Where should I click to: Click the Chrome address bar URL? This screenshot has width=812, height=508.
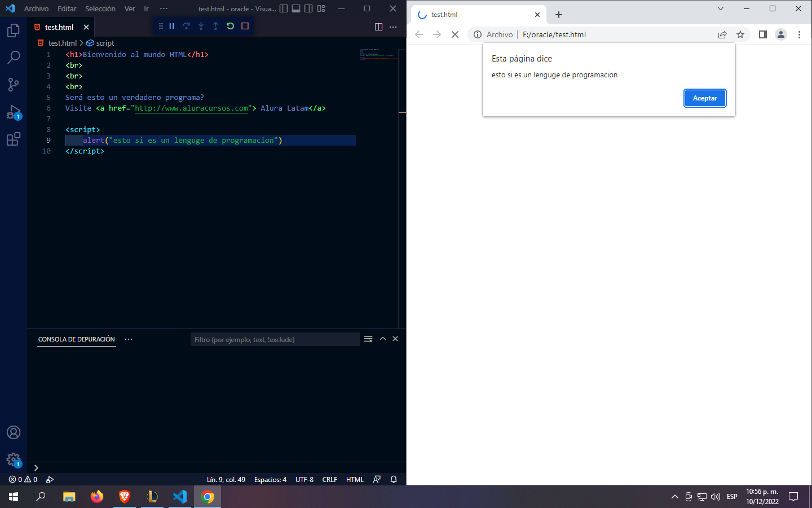click(554, 34)
